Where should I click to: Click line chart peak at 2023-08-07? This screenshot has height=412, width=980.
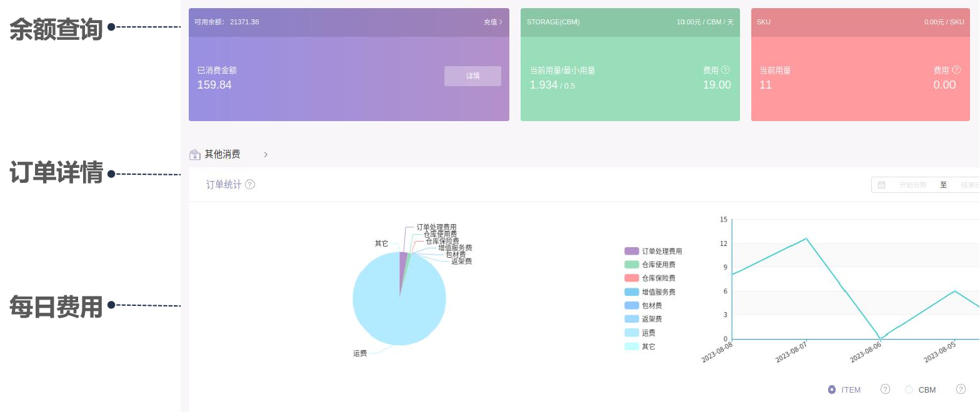tap(806, 238)
